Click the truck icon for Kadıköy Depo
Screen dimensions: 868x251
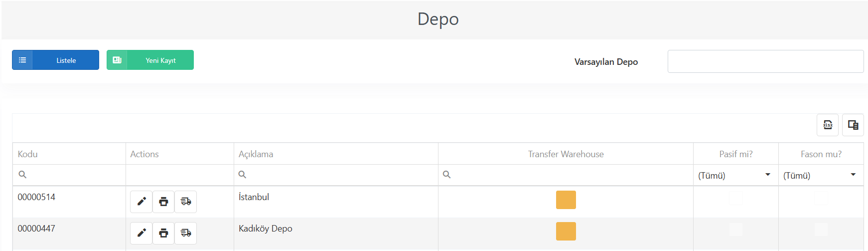186,233
